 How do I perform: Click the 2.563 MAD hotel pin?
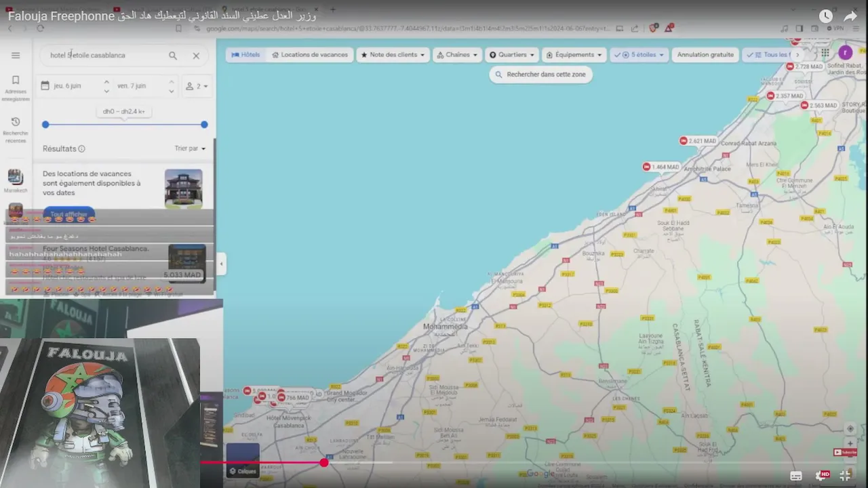click(818, 106)
